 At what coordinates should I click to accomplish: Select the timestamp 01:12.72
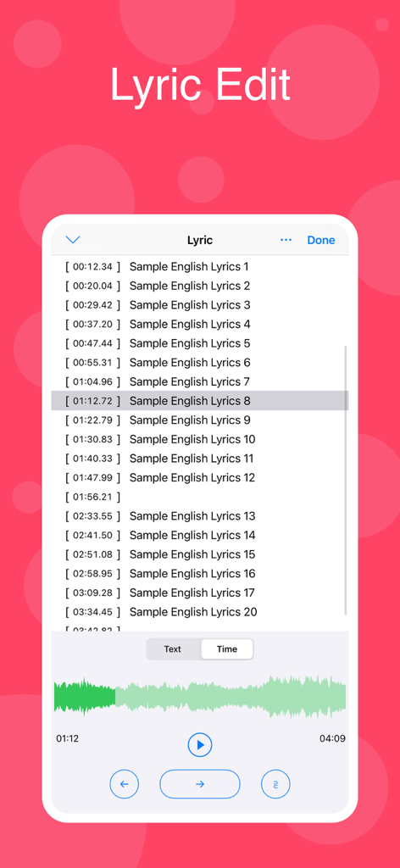tap(92, 401)
